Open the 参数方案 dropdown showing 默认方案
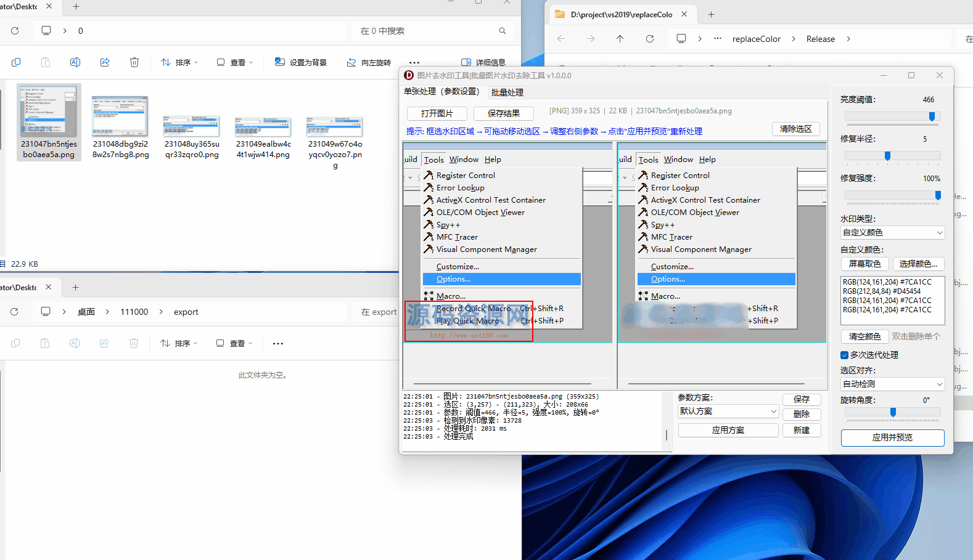 (728, 411)
